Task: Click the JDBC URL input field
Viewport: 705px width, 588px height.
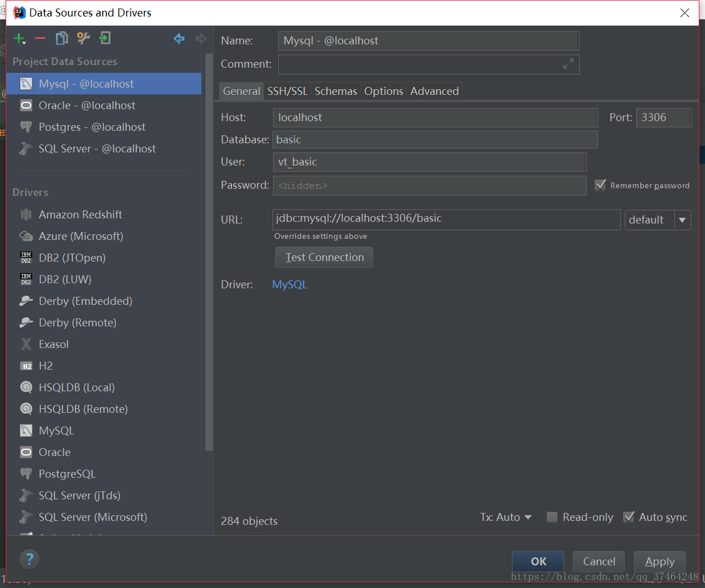Action: (447, 220)
